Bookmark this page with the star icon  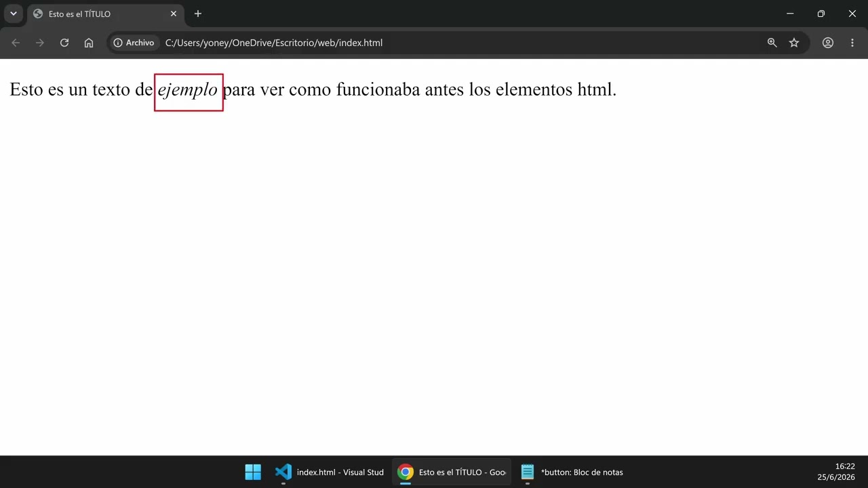tap(794, 43)
